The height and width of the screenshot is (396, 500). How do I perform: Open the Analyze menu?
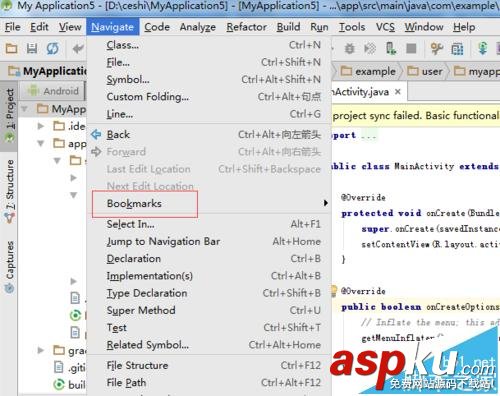tap(198, 27)
